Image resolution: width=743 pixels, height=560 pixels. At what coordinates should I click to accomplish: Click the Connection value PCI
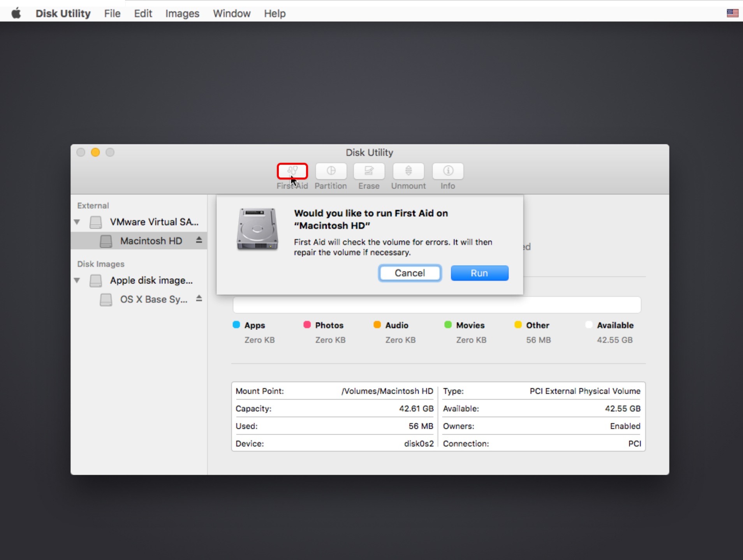tap(635, 444)
